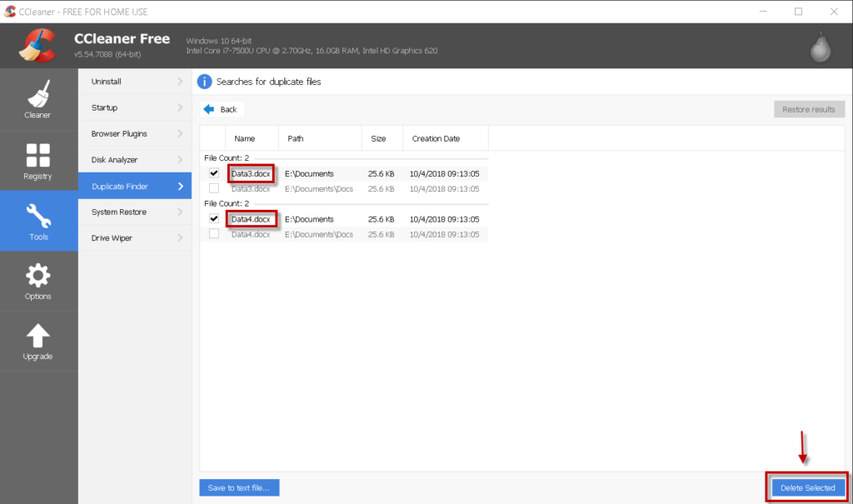The image size is (853, 504).
Task: Click the Delete Selected button
Action: click(x=808, y=487)
